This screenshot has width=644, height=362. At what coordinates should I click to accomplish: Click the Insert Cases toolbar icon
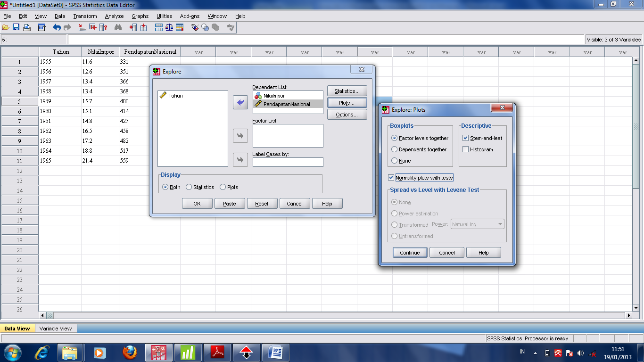pyautogui.click(x=133, y=28)
